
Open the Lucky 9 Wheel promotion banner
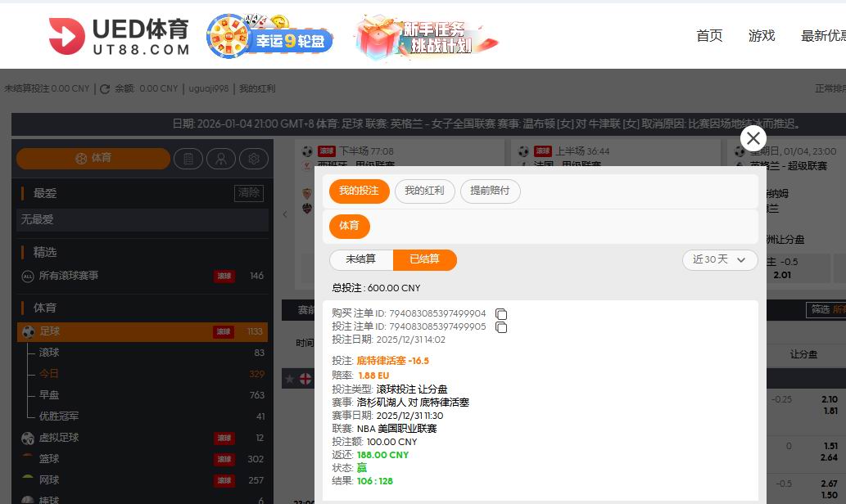[x=270, y=37]
